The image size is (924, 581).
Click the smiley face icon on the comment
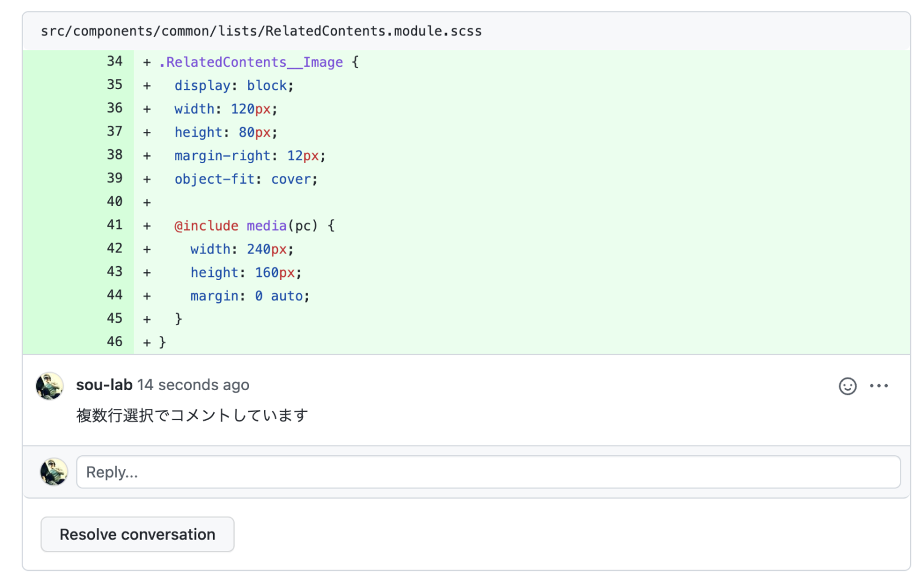pyautogui.click(x=848, y=386)
